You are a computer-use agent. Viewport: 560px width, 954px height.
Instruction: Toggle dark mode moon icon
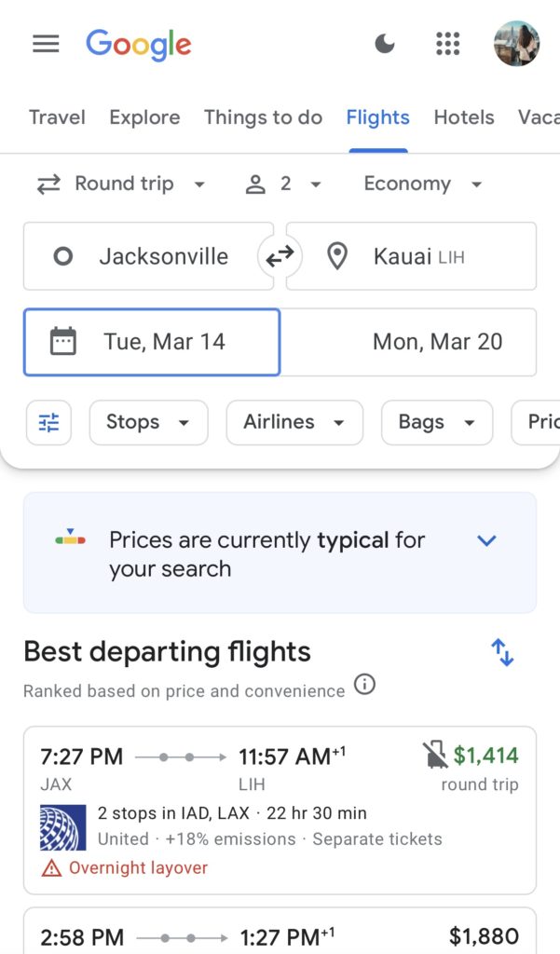coord(384,44)
